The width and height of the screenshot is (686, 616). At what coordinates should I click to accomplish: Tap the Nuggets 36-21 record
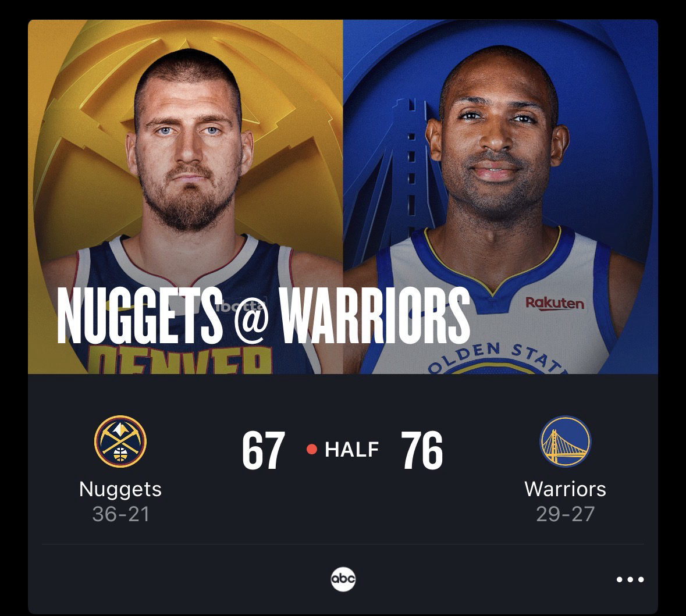[121, 514]
